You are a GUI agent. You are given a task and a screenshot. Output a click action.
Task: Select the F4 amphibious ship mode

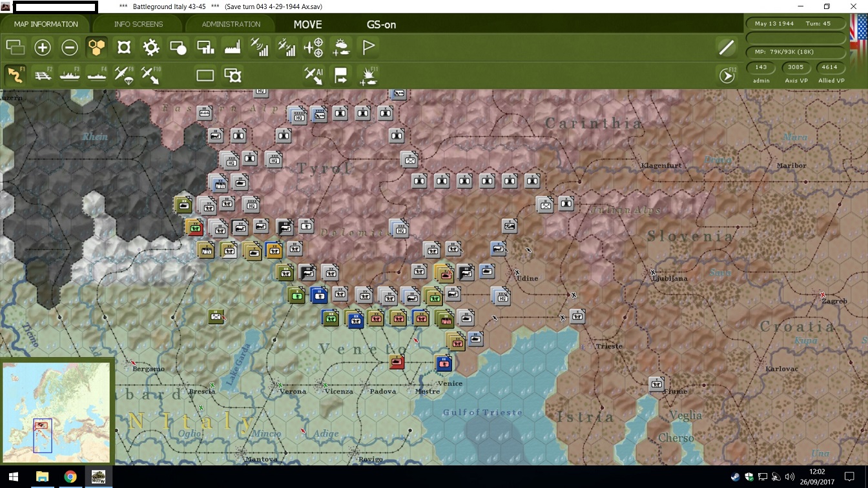point(97,75)
